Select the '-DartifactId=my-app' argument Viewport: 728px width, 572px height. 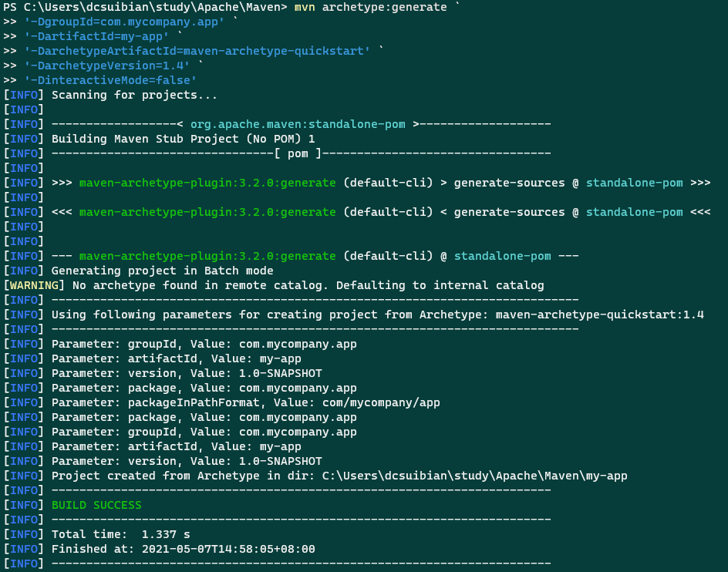coord(96,36)
